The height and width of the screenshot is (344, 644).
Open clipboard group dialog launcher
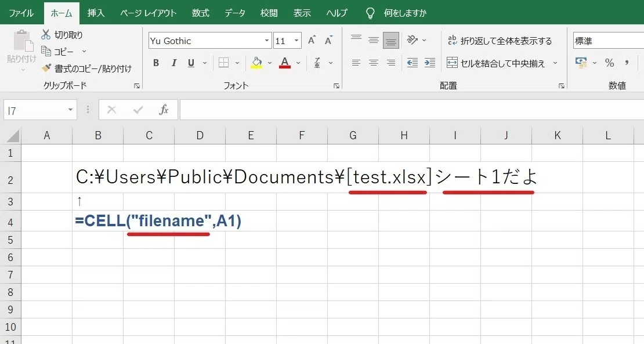(137, 86)
